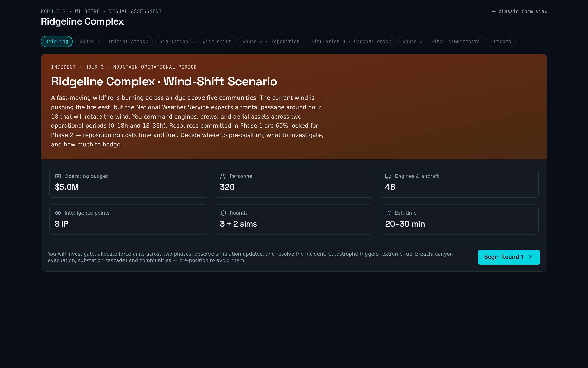Select the Briefing tab
The height and width of the screenshot is (368, 588).
click(x=57, y=41)
